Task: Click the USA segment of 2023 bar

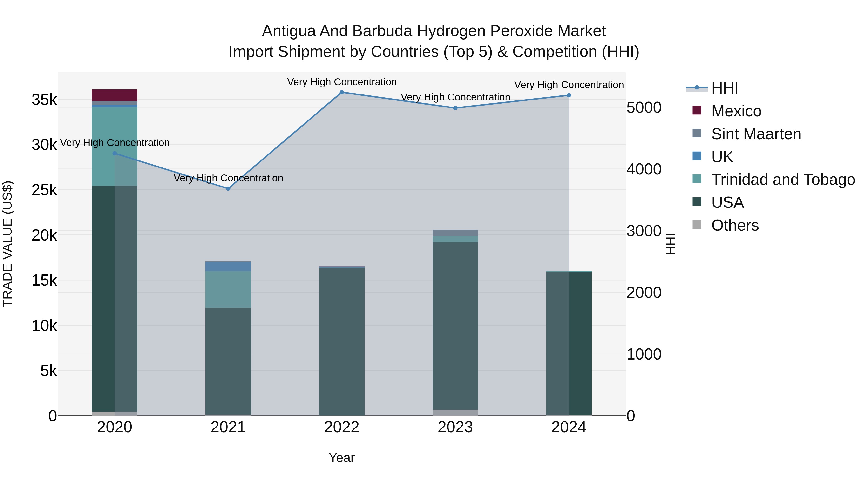Action: tap(455, 326)
